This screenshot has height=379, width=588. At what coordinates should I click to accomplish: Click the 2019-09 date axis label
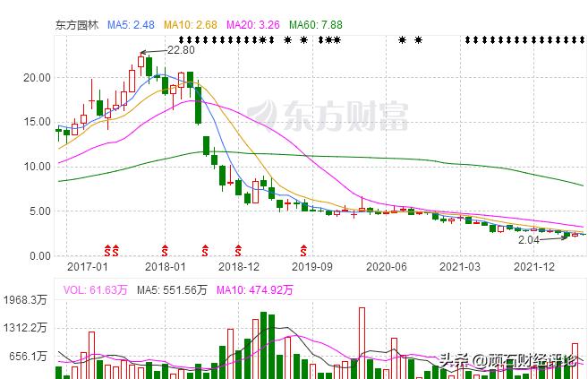312,267
